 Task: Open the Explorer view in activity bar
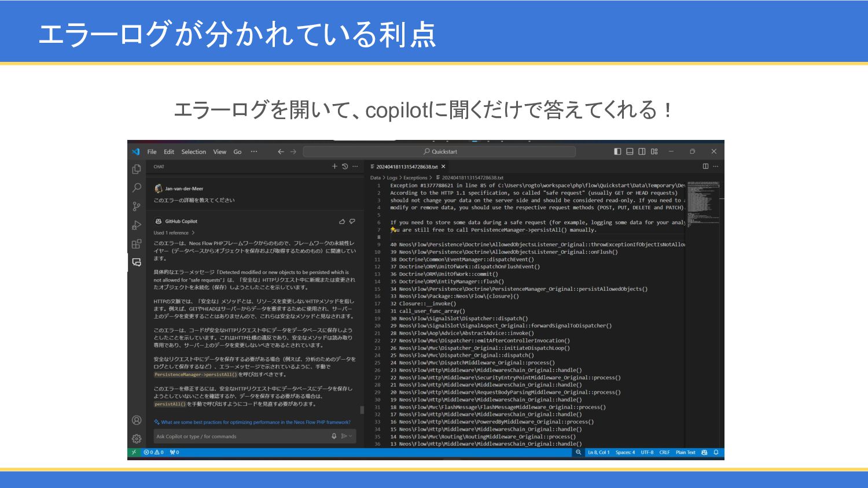137,169
